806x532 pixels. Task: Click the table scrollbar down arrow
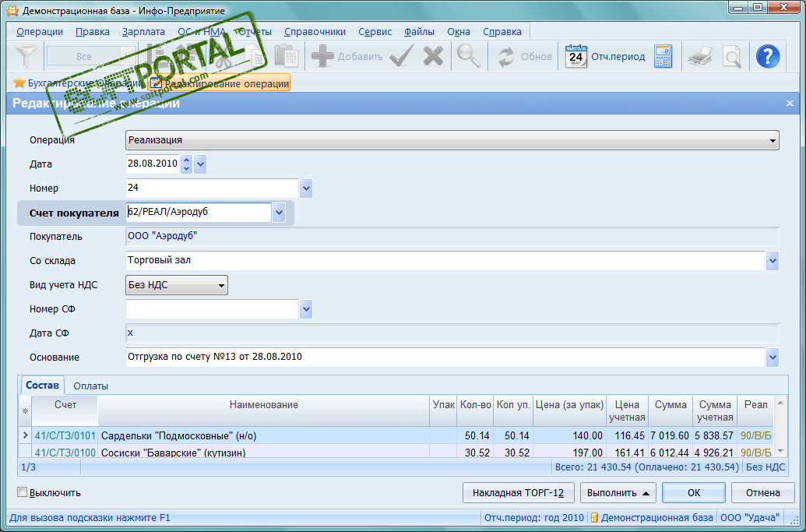780,451
